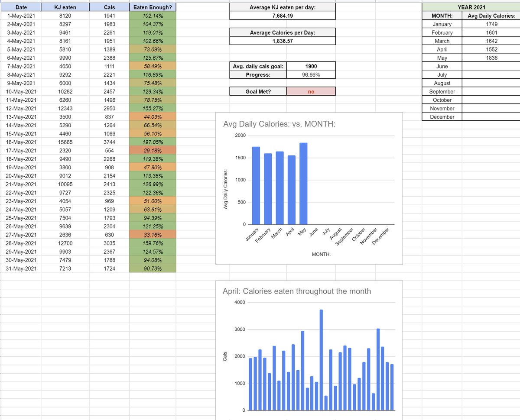The height and width of the screenshot is (420, 520).
Task: Click the Cals value 554 cell
Action: click(109, 151)
